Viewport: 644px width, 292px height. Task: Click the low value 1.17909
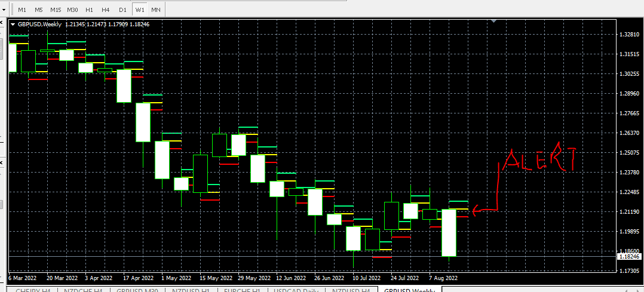pos(118,24)
